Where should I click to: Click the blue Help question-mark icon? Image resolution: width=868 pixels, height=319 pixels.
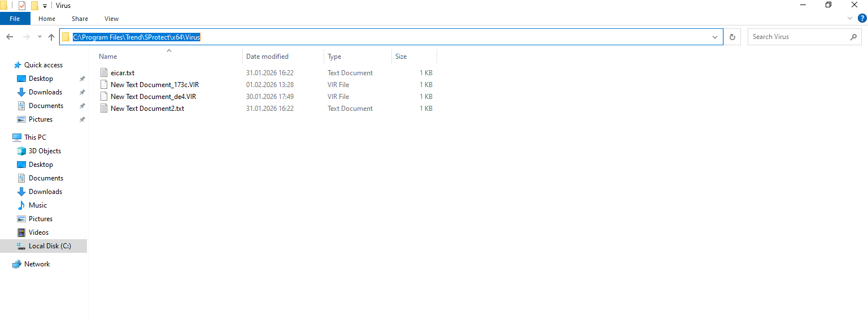tap(862, 19)
